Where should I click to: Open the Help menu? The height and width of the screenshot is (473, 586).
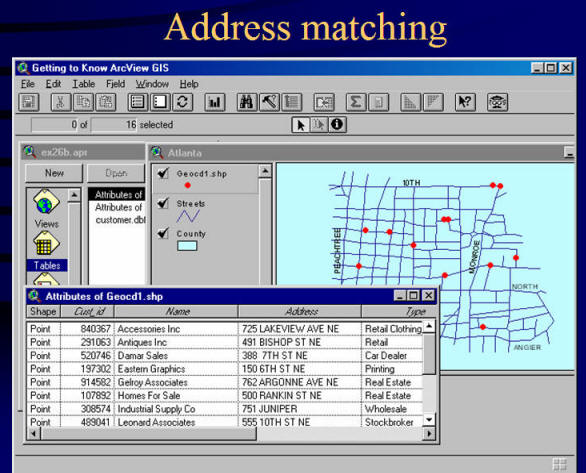click(x=189, y=84)
